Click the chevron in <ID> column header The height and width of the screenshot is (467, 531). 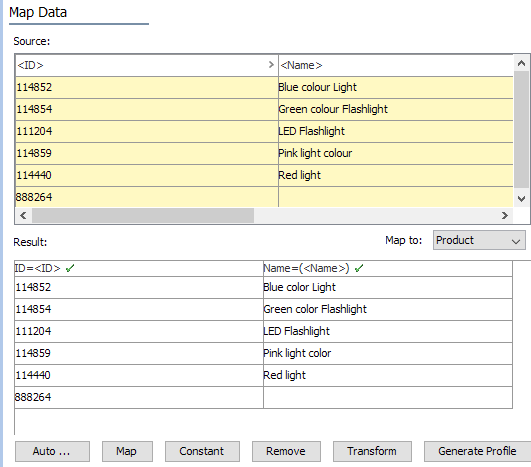click(x=271, y=65)
